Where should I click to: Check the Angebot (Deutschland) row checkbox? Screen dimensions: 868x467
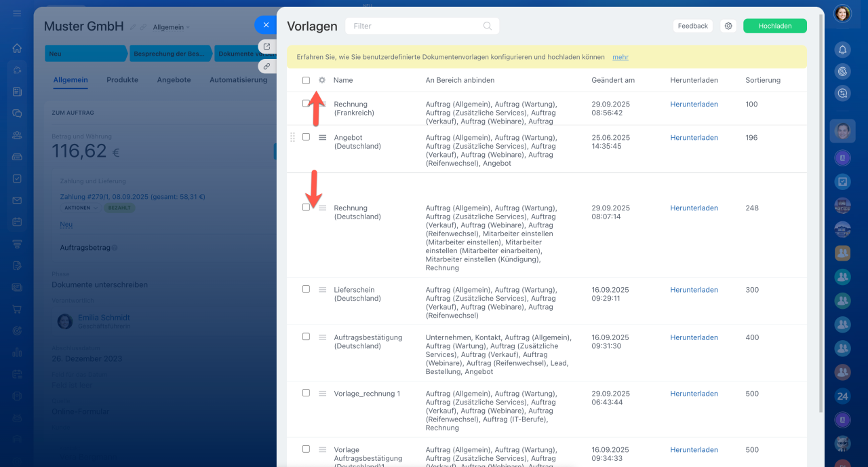coord(306,136)
